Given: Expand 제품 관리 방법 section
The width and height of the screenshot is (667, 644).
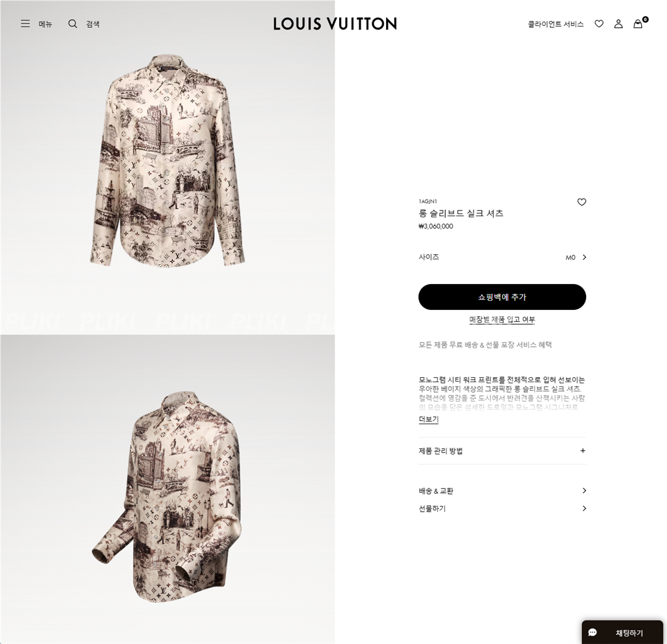Looking at the screenshot, I should [x=502, y=451].
